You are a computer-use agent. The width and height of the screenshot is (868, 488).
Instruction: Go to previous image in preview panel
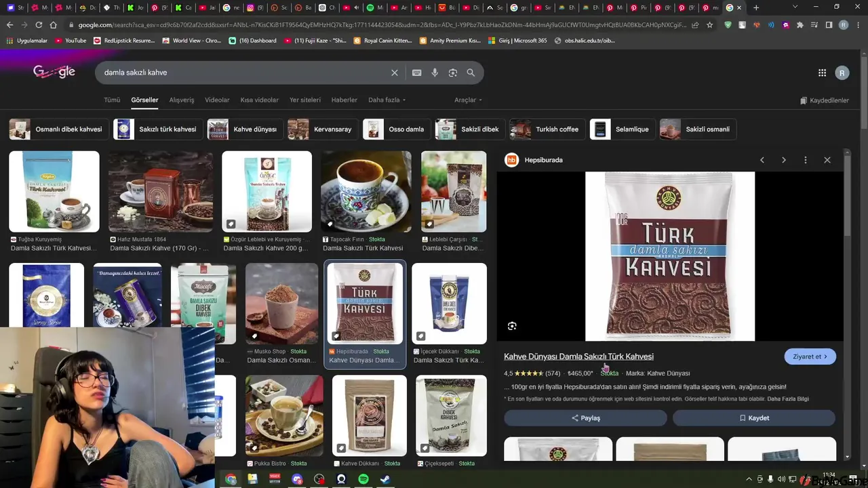[x=762, y=160]
